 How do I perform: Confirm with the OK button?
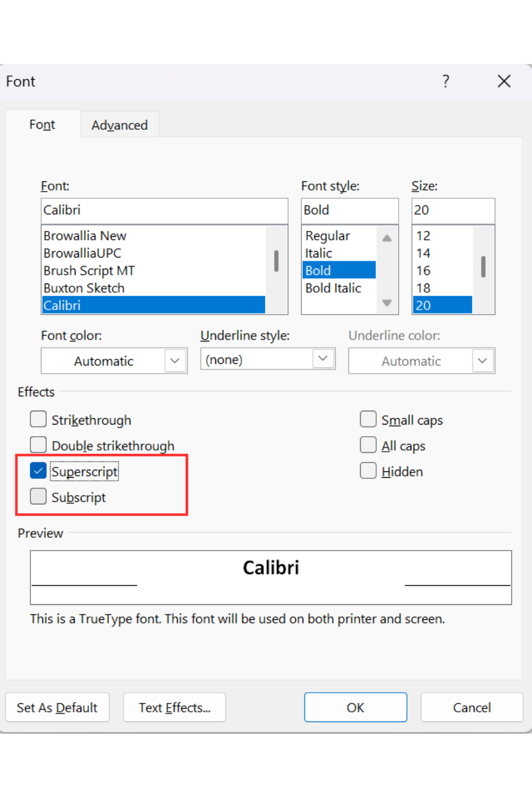(355, 708)
